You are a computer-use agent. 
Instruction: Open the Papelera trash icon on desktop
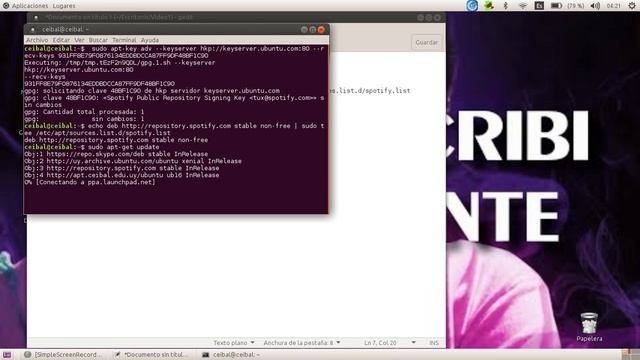pos(589,327)
